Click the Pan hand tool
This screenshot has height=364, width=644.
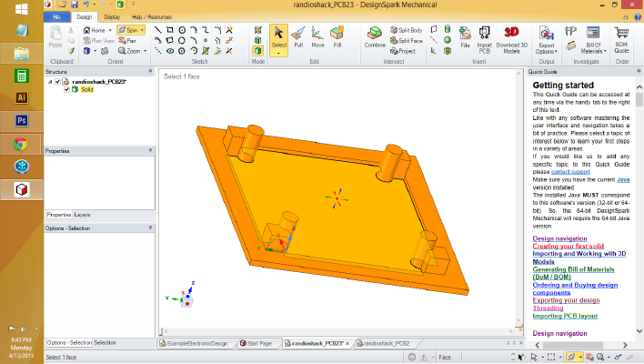pyautogui.click(x=127, y=40)
